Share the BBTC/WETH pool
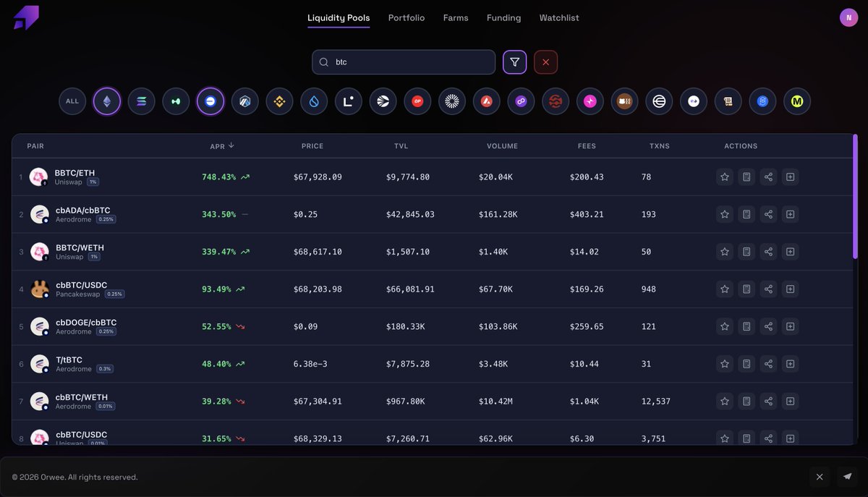868x497 pixels. [x=768, y=252]
